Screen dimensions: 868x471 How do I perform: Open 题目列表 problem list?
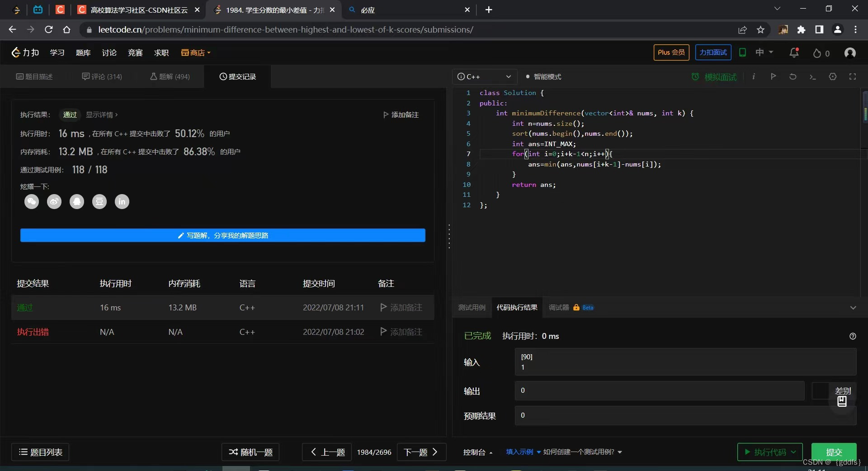click(x=40, y=452)
